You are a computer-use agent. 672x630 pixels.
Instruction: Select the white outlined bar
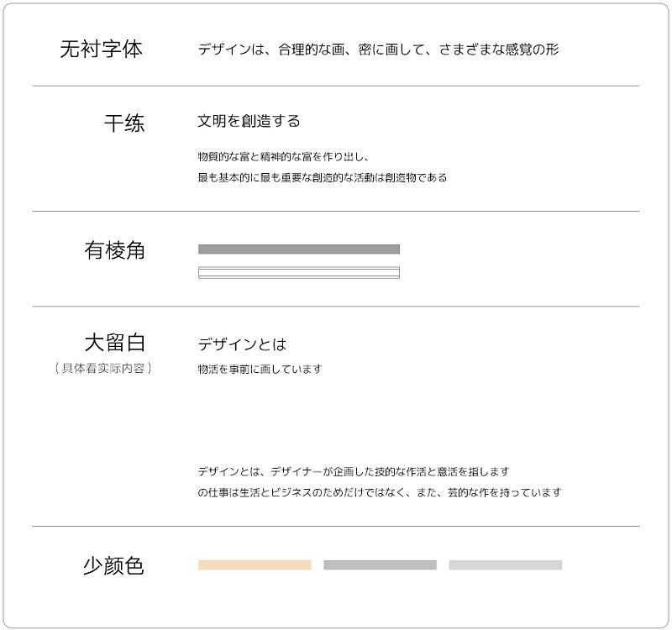(x=298, y=272)
